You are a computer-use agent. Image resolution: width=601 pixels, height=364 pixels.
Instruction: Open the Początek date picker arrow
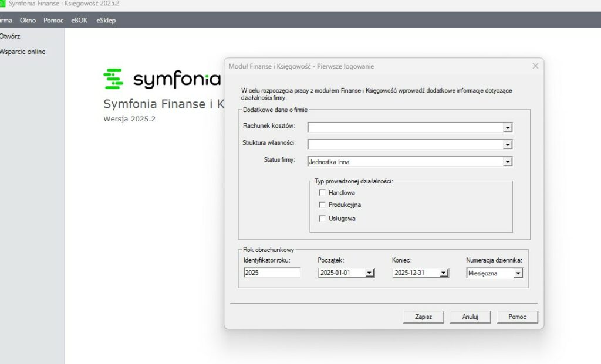click(x=369, y=273)
